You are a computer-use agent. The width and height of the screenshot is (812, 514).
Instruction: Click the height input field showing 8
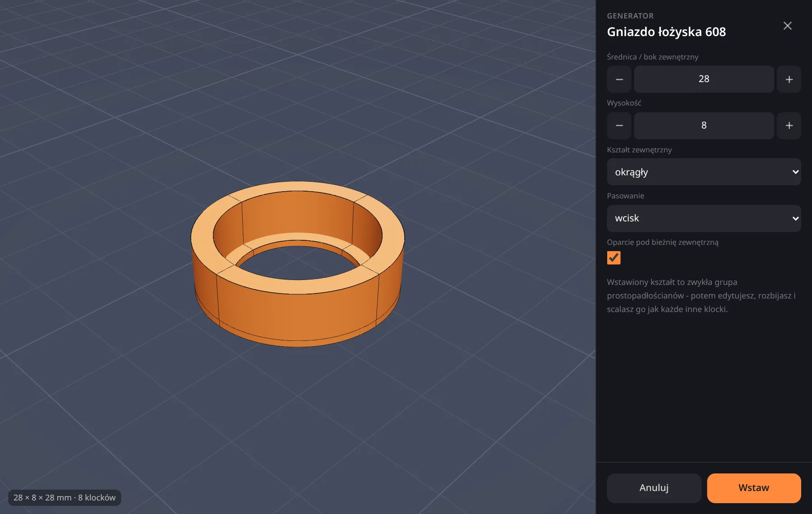click(704, 126)
